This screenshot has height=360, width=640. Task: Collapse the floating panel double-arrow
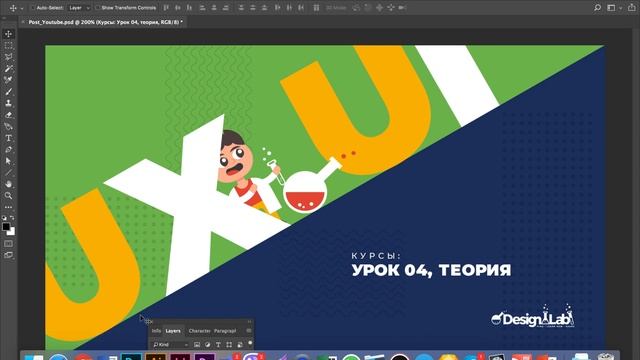pos(249,322)
